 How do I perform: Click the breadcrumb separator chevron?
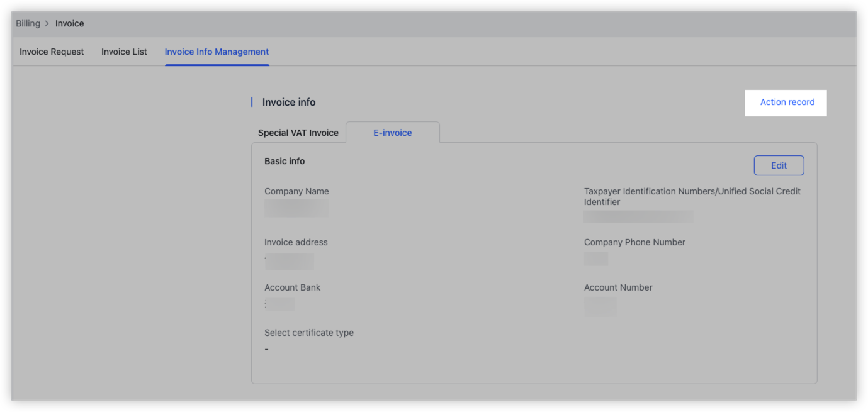click(x=46, y=23)
